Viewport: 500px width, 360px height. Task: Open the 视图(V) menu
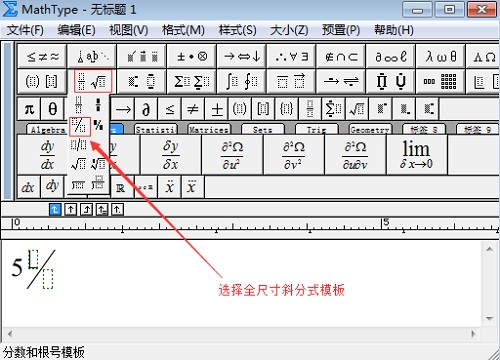pos(129,30)
